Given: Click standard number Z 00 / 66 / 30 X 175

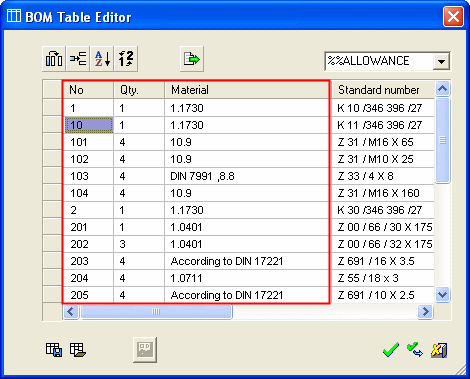Looking at the screenshot, I should [x=383, y=227].
